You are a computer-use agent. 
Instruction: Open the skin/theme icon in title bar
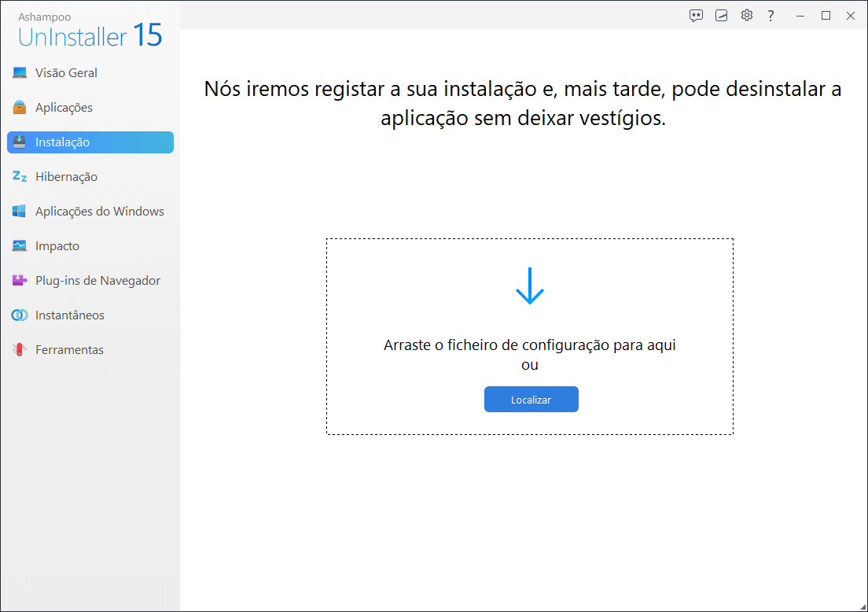click(721, 16)
